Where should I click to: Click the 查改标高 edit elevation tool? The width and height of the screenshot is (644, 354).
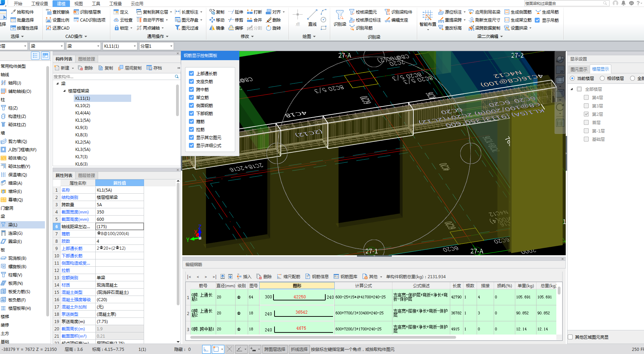tap(450, 28)
